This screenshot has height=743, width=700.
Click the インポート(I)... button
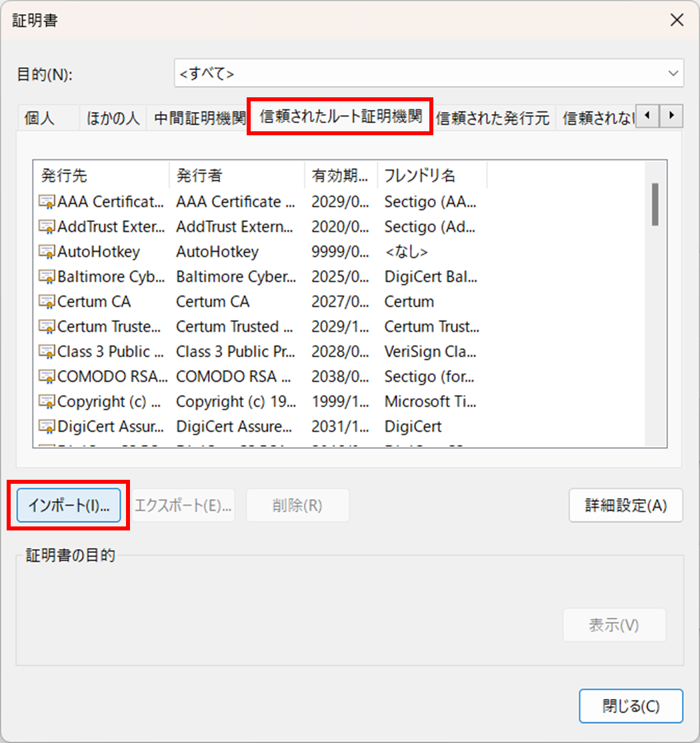coord(68,505)
